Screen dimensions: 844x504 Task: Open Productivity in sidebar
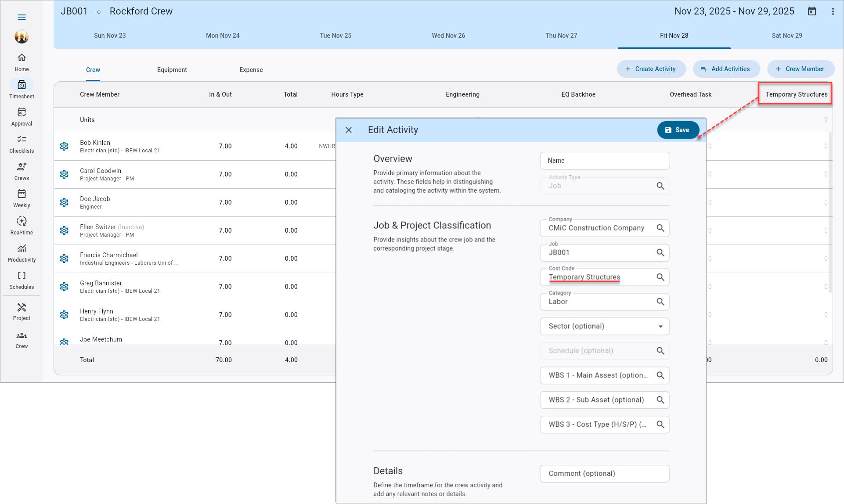[x=22, y=253]
